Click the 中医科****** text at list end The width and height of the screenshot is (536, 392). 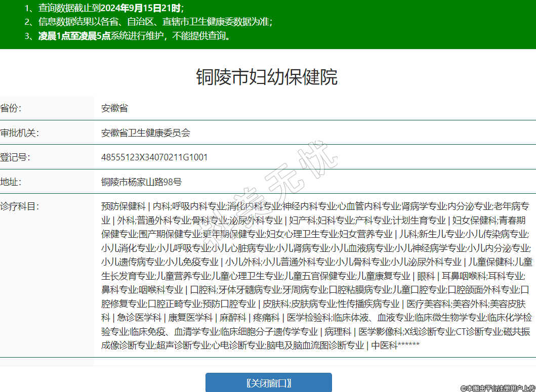pyautogui.click(x=395, y=345)
